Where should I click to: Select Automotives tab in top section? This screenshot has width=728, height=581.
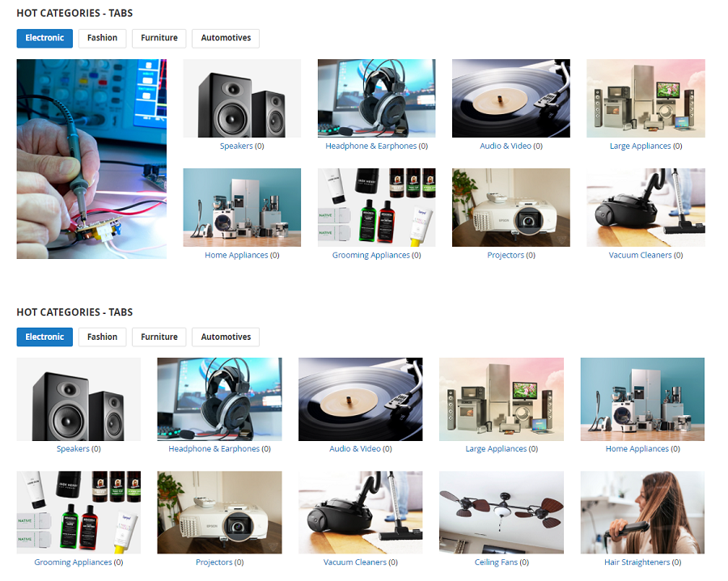point(226,38)
